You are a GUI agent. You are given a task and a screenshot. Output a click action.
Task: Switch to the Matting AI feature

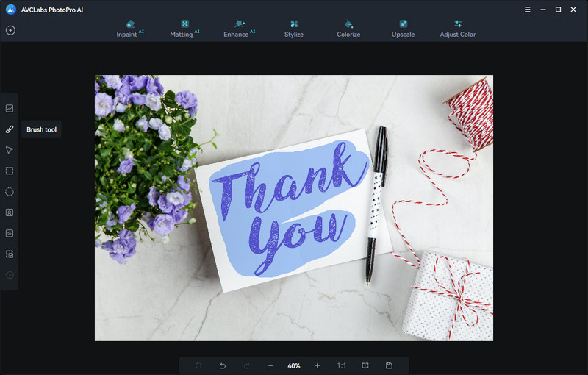pyautogui.click(x=184, y=29)
